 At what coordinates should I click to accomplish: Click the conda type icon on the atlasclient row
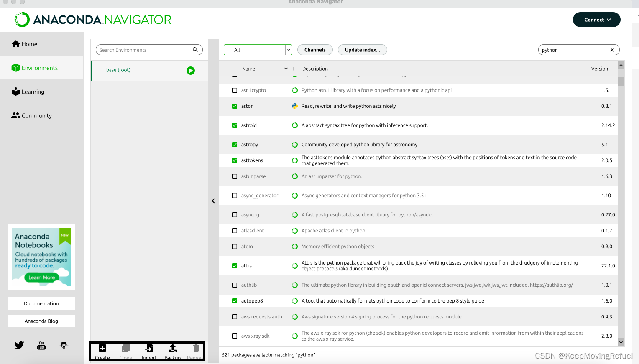295,231
